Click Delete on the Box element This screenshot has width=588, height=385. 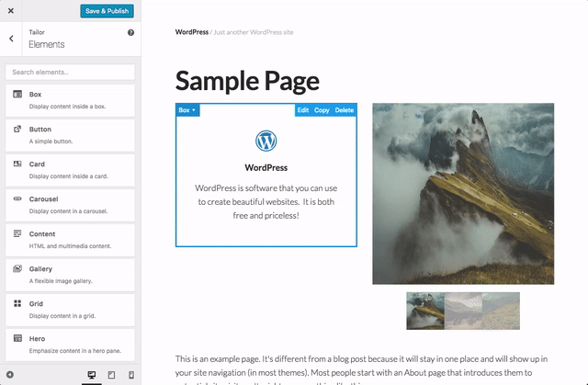point(345,110)
